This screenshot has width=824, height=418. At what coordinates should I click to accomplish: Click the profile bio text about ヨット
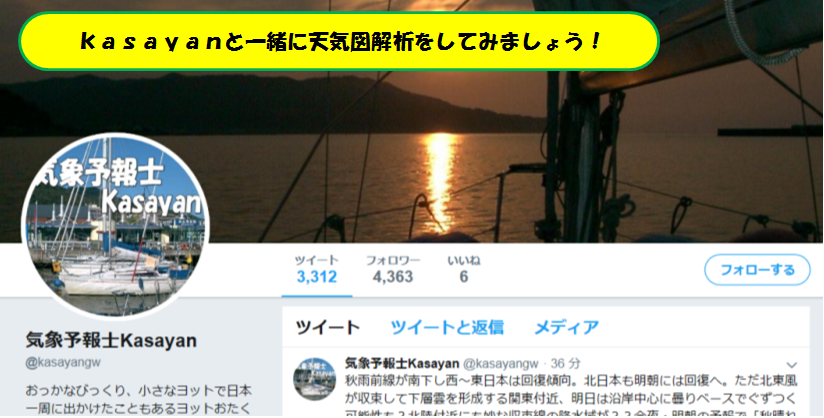[x=139, y=400]
